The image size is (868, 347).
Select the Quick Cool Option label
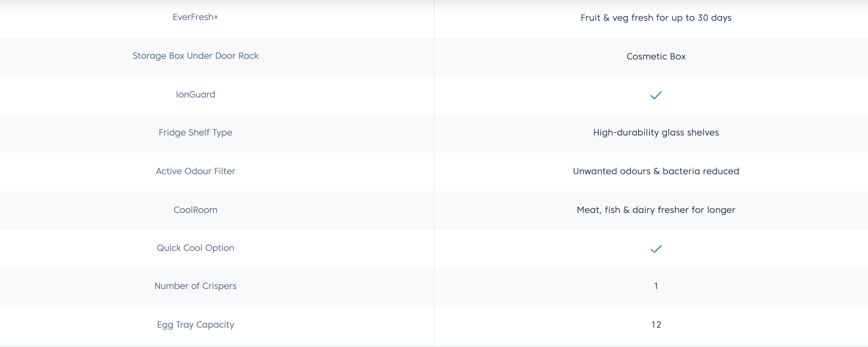(x=195, y=248)
